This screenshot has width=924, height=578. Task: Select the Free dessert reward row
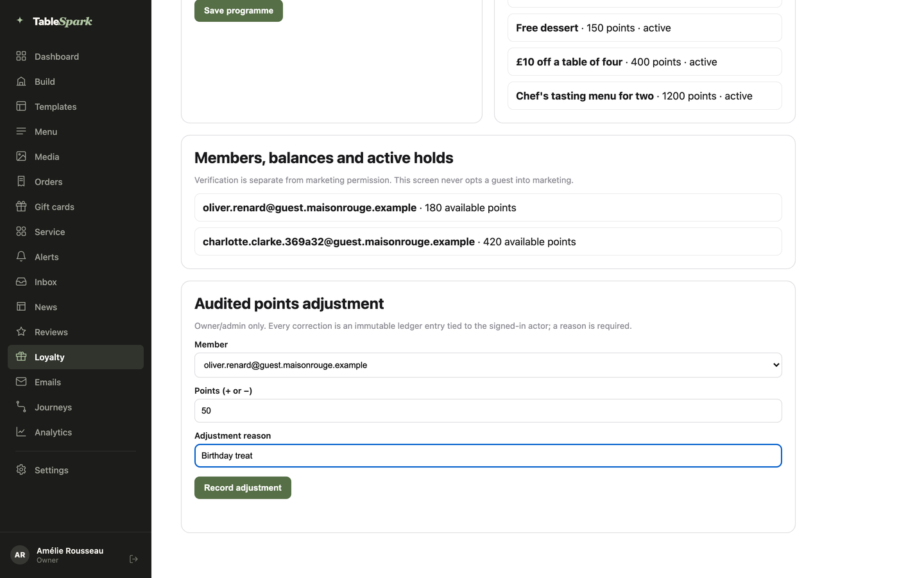[645, 28]
